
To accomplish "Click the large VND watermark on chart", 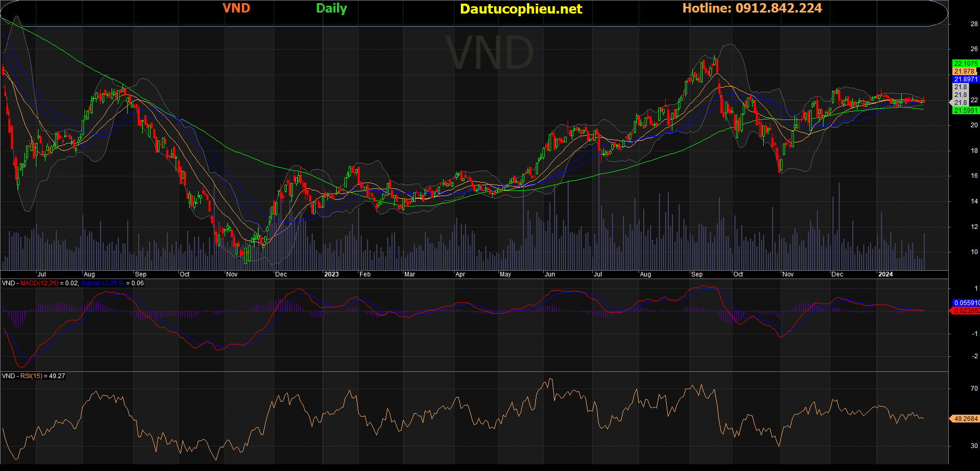I will click(490, 53).
